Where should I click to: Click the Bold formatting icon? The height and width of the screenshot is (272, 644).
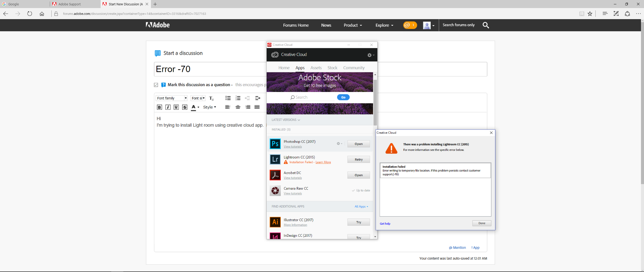pyautogui.click(x=159, y=107)
